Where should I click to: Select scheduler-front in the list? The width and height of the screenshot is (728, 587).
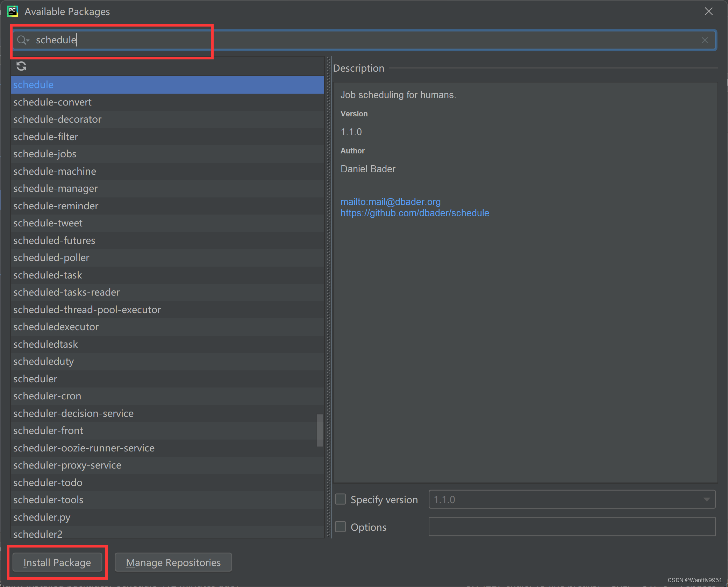[167, 431]
